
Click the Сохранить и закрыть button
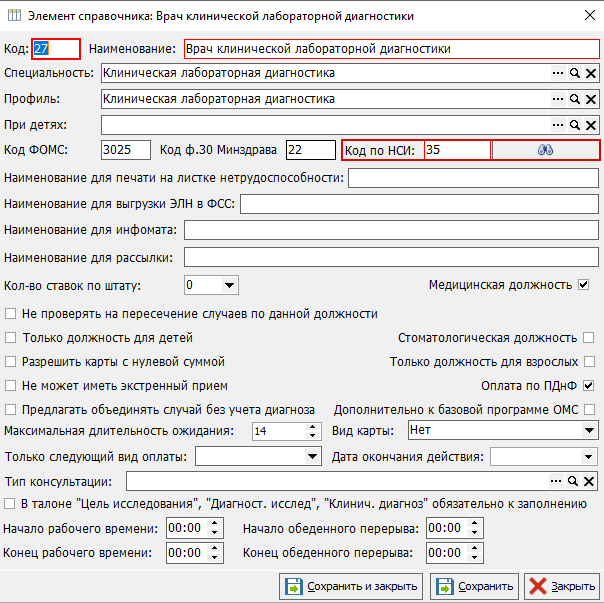(x=351, y=586)
